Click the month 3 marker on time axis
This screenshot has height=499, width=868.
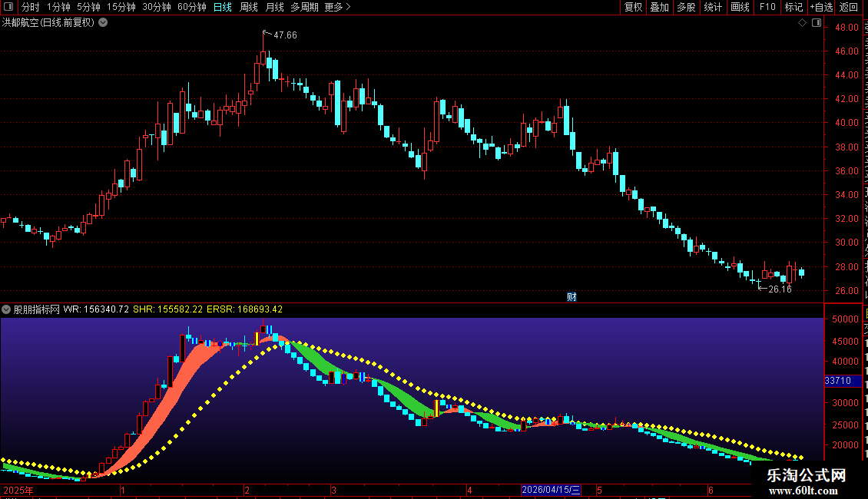tap(334, 490)
